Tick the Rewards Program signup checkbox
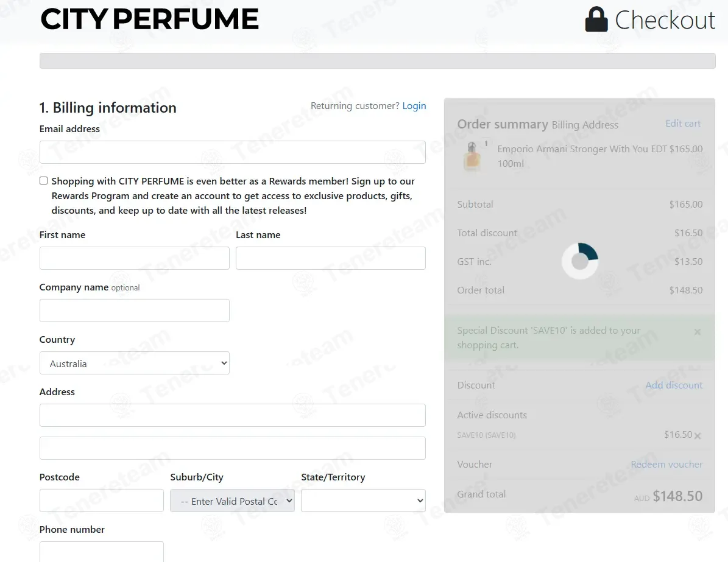Viewport: 728px width, 562px height. pyautogui.click(x=44, y=180)
